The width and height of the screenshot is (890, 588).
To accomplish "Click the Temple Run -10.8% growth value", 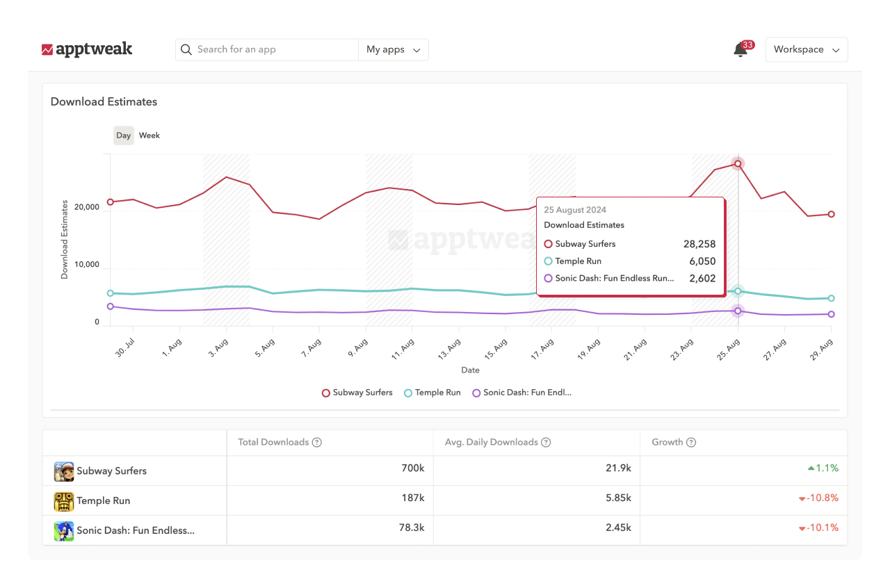I will (819, 498).
